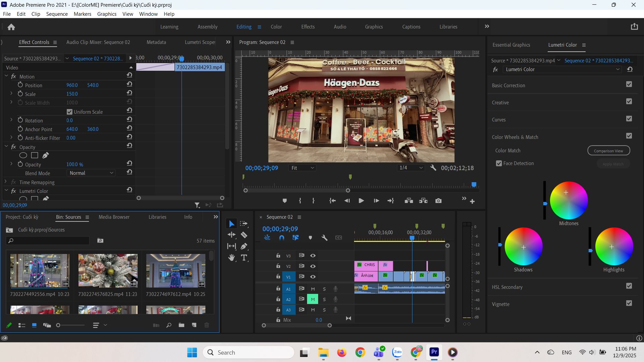644x362 pixels.
Task: Click the bin search field
Action: coord(48,241)
